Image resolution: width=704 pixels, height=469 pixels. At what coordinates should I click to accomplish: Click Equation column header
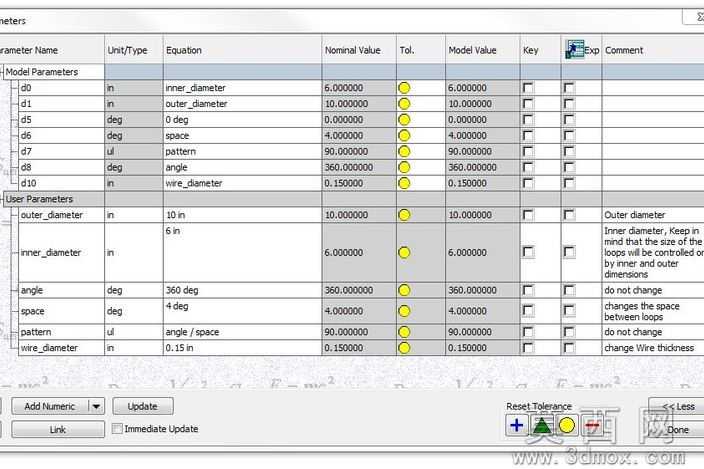(x=242, y=50)
